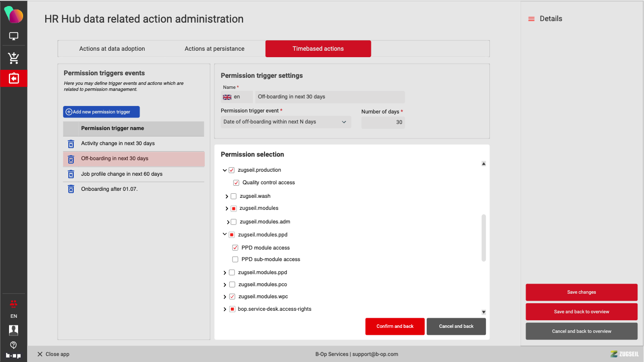This screenshot has width=644, height=362.
Task: Uncheck Quality control access checkbox
Action: point(236,183)
